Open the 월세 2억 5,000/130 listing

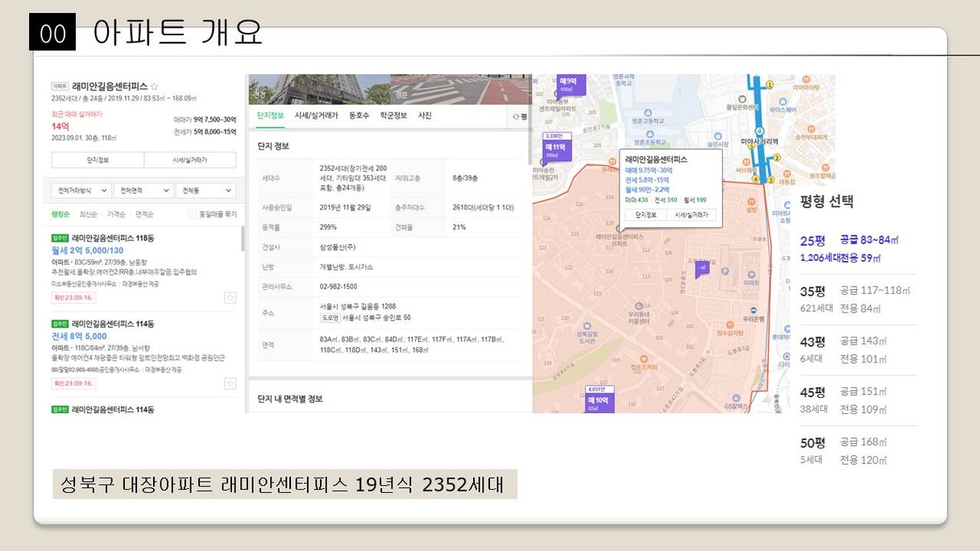point(88,251)
